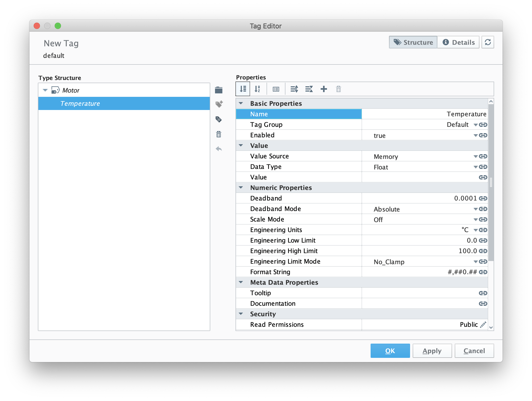The image size is (532, 401).
Task: Click the binding link icon for Engineering Limit Mode
Action: [x=483, y=262]
